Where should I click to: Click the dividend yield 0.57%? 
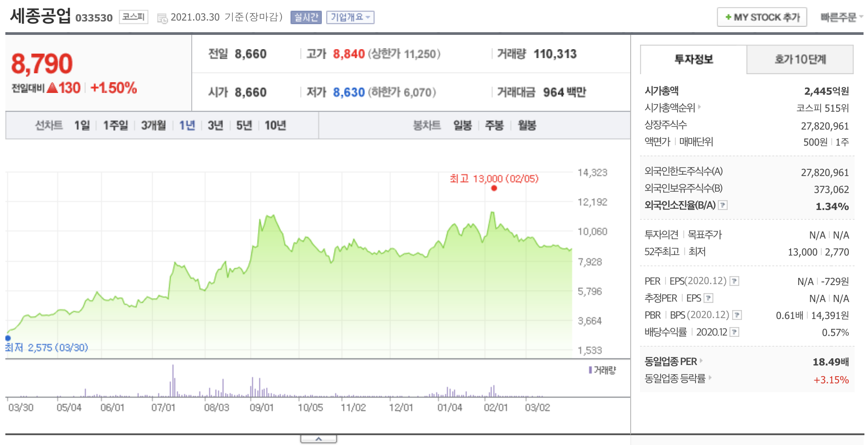(x=835, y=332)
